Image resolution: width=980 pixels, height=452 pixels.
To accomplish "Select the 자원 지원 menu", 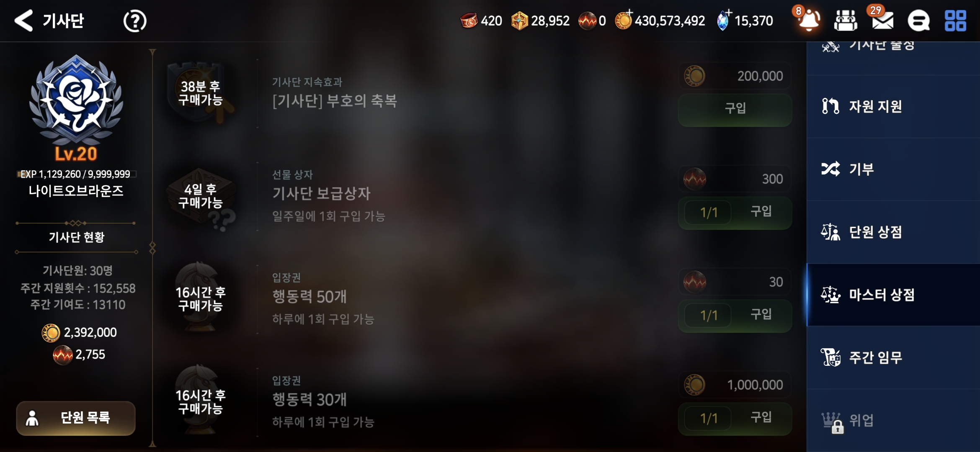I will click(x=893, y=107).
